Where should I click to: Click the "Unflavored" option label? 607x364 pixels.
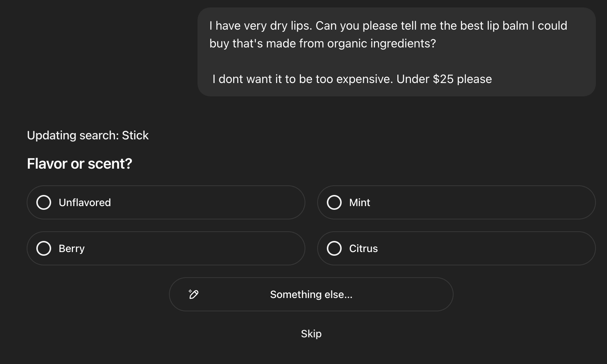(84, 202)
